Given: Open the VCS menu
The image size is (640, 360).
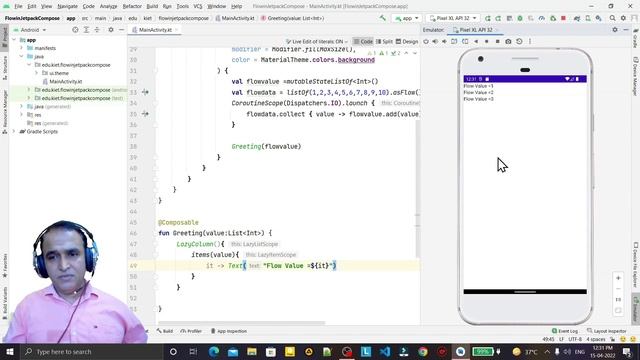Looking at the screenshot, I should point(198,6).
